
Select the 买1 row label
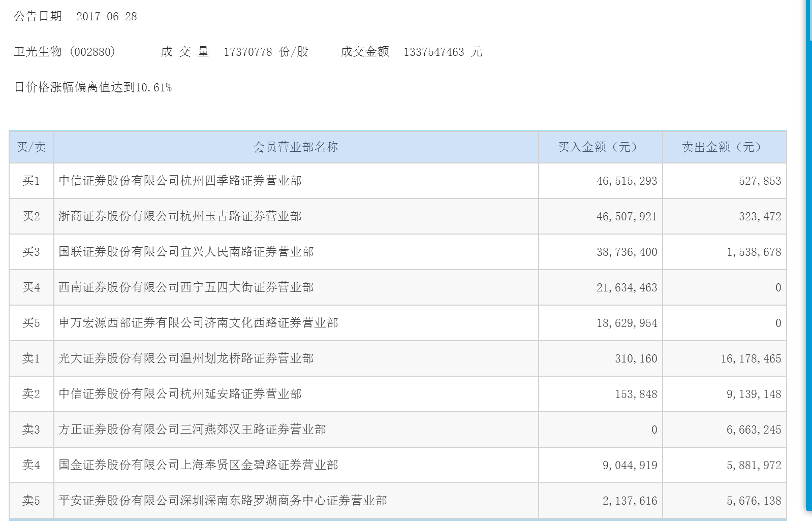32,181
